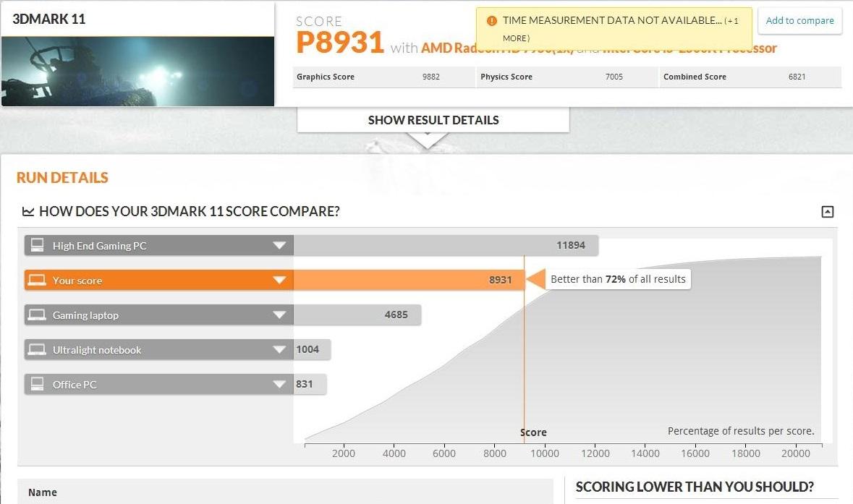The width and height of the screenshot is (853, 504).
Task: Click the Your score laptop icon
Action: pyautogui.click(x=37, y=280)
